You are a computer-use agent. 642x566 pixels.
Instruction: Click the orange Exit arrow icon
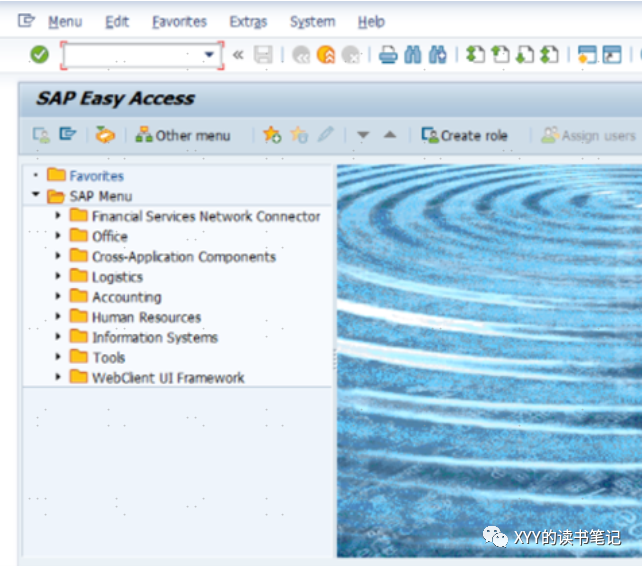(326, 55)
